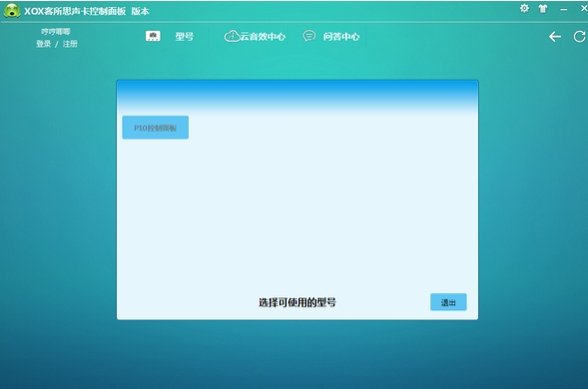
Task: Go back using the left arrow
Action: click(x=555, y=36)
